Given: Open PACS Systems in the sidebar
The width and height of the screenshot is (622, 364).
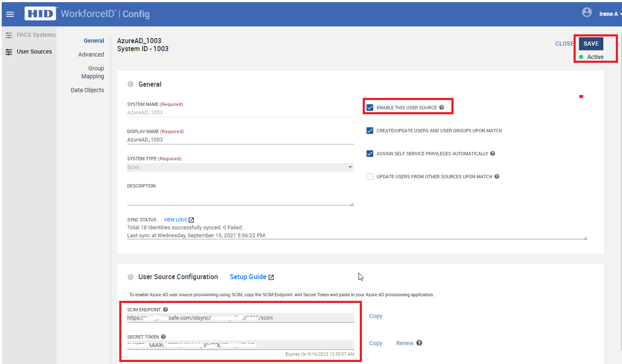Looking at the screenshot, I should click(36, 35).
